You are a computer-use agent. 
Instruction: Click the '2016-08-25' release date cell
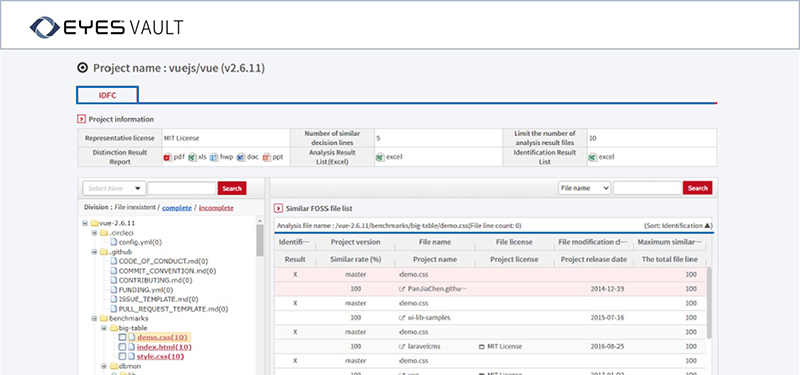pyautogui.click(x=607, y=346)
